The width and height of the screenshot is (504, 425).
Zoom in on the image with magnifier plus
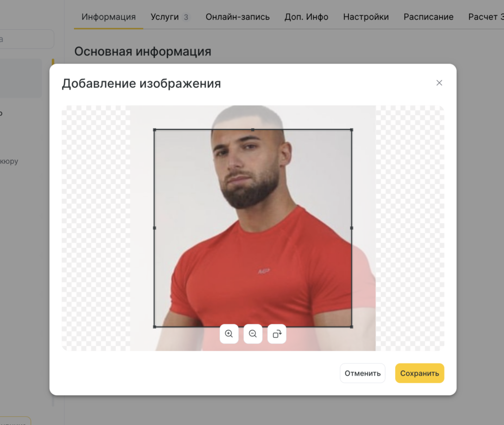click(229, 334)
